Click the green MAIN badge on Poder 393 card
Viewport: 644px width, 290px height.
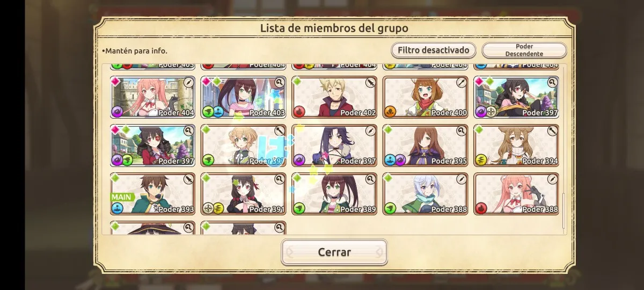point(121,197)
